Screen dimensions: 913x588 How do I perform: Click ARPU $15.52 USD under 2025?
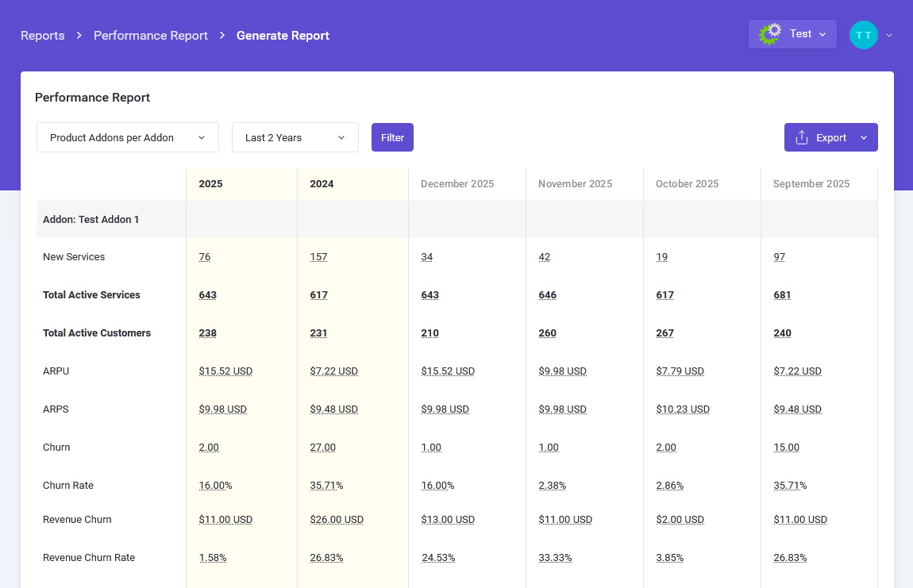[225, 371]
